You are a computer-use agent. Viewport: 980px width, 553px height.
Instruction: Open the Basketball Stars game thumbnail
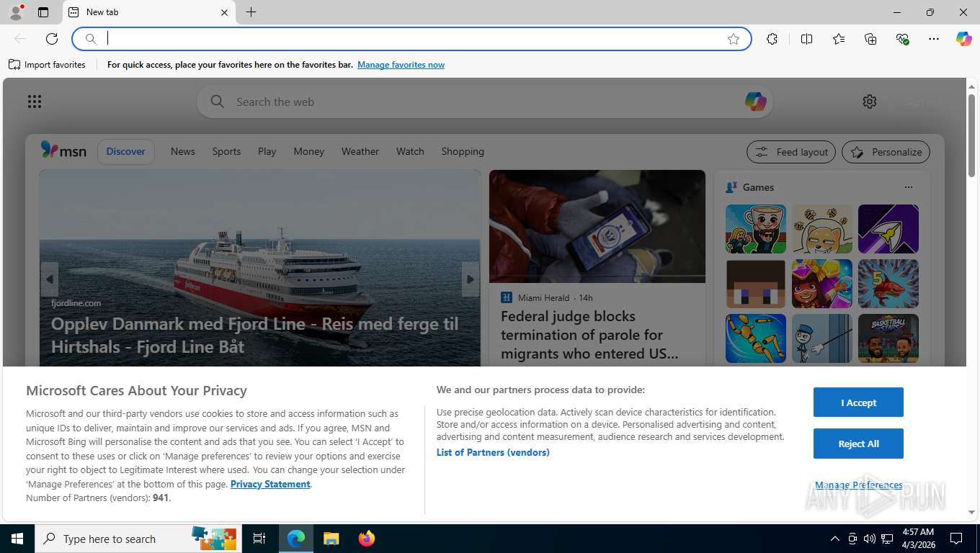coord(888,338)
